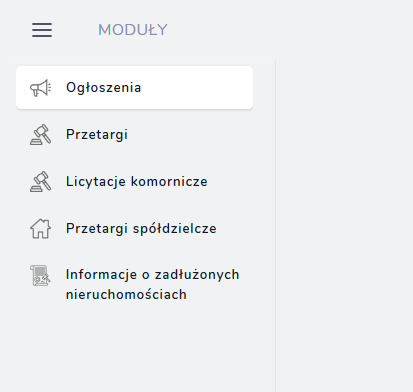Open the Ogłoszenia module
The height and width of the screenshot is (392, 413).
point(134,88)
